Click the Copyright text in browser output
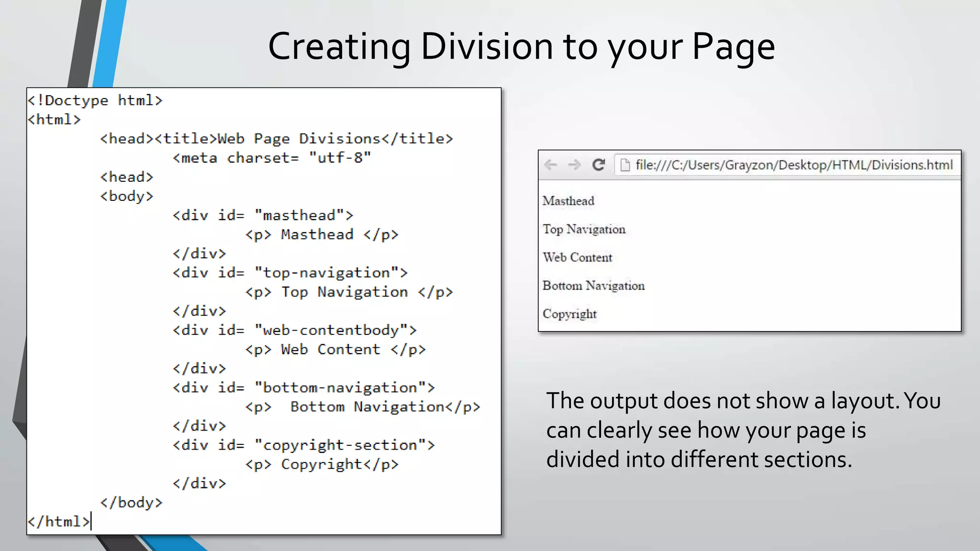 click(x=569, y=314)
